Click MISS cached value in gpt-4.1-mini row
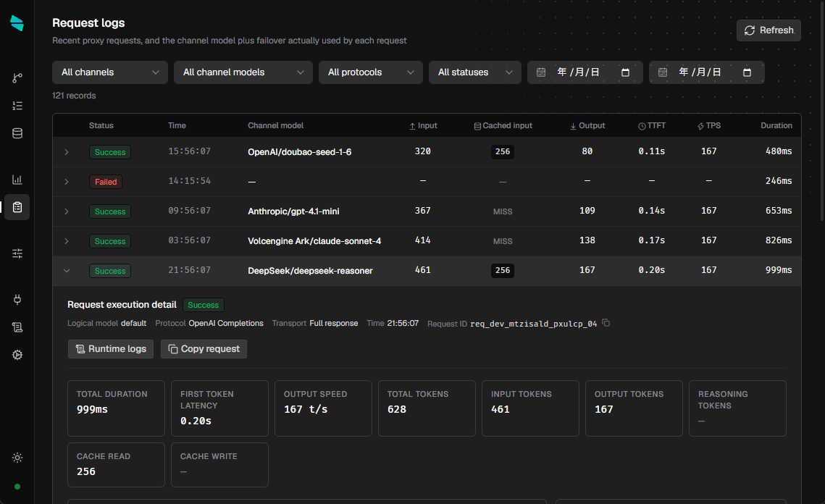This screenshot has height=504, width=825. (x=503, y=211)
